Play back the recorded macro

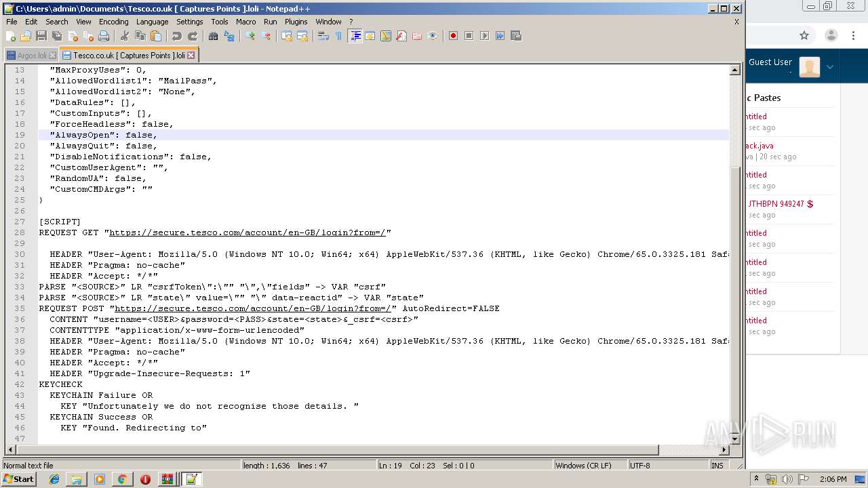click(x=484, y=36)
